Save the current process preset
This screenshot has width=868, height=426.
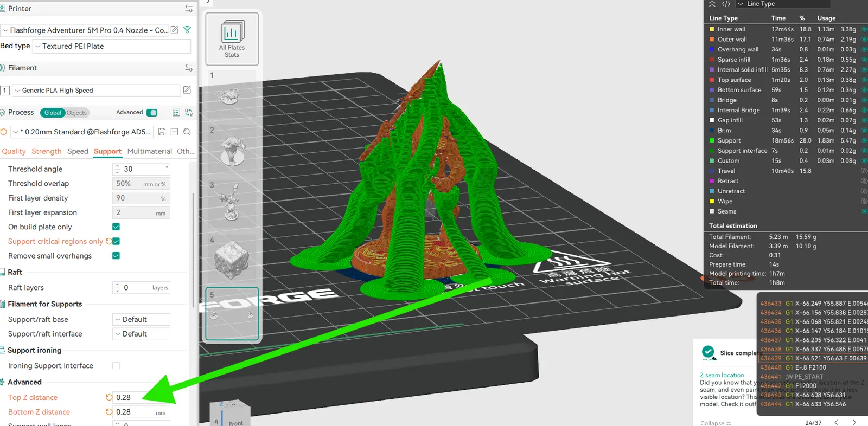coord(162,132)
